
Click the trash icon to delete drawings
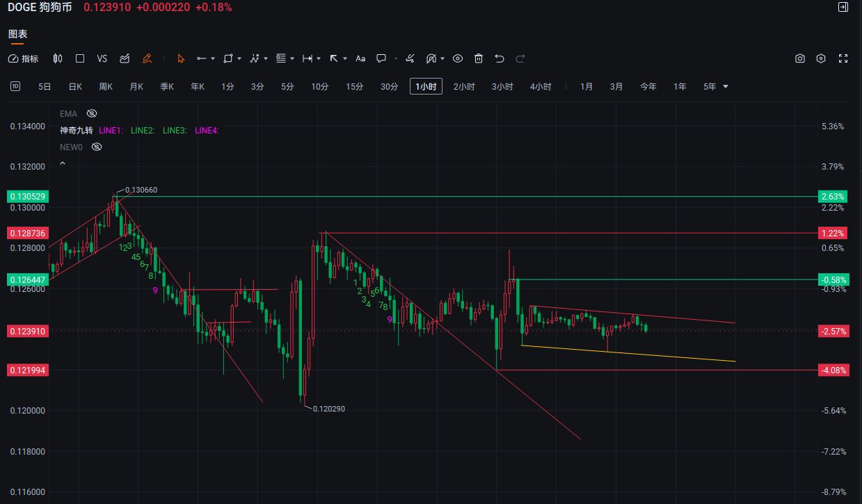(x=479, y=59)
